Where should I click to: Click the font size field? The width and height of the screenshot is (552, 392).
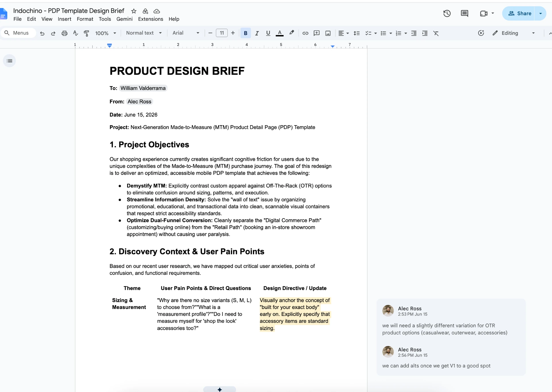pos(222,33)
